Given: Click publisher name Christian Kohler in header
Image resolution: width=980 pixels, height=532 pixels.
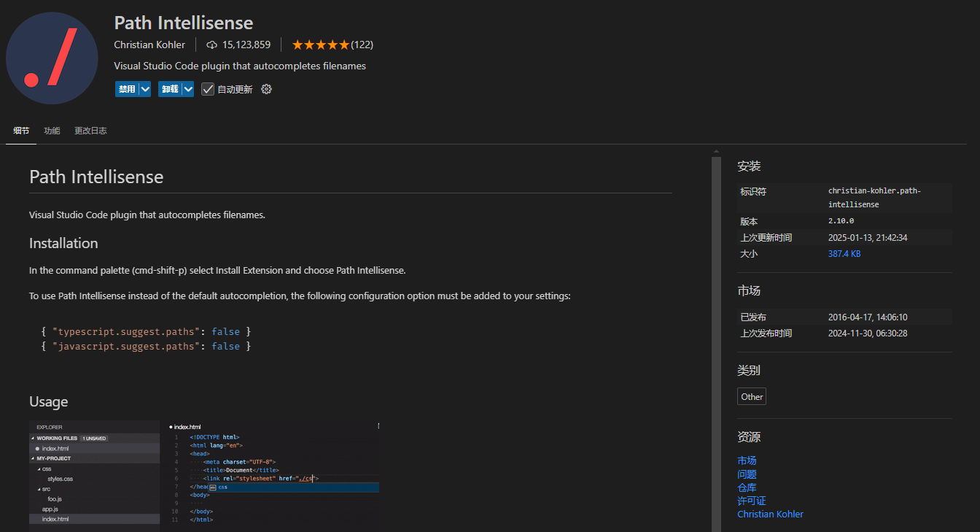Looking at the screenshot, I should tap(149, 45).
